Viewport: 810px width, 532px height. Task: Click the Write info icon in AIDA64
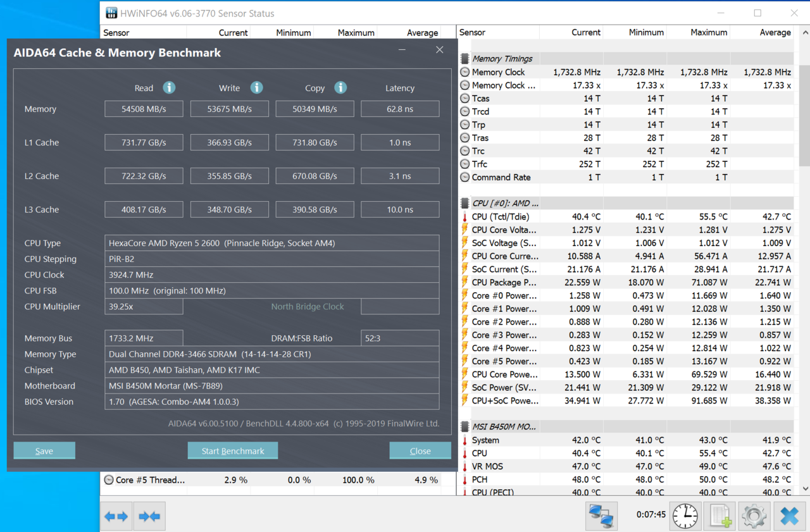256,88
